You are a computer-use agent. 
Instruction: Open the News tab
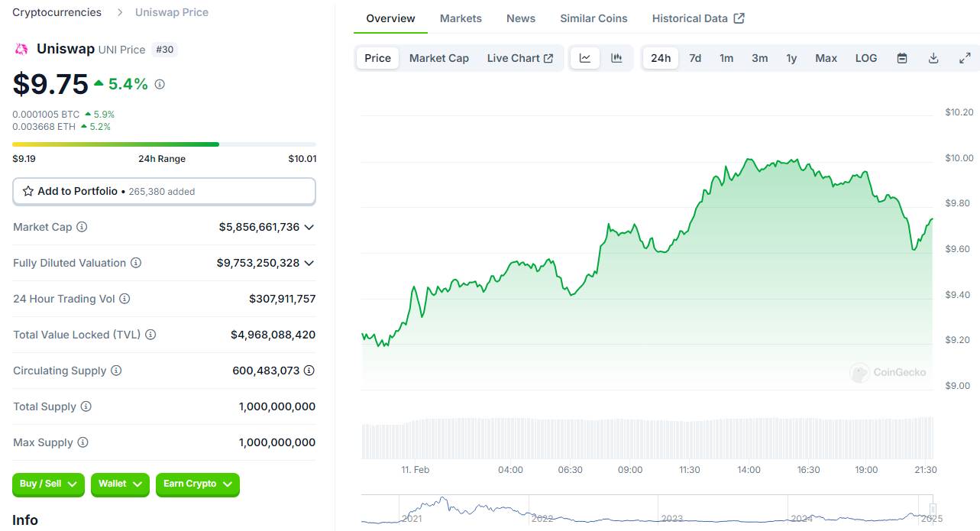coord(521,18)
